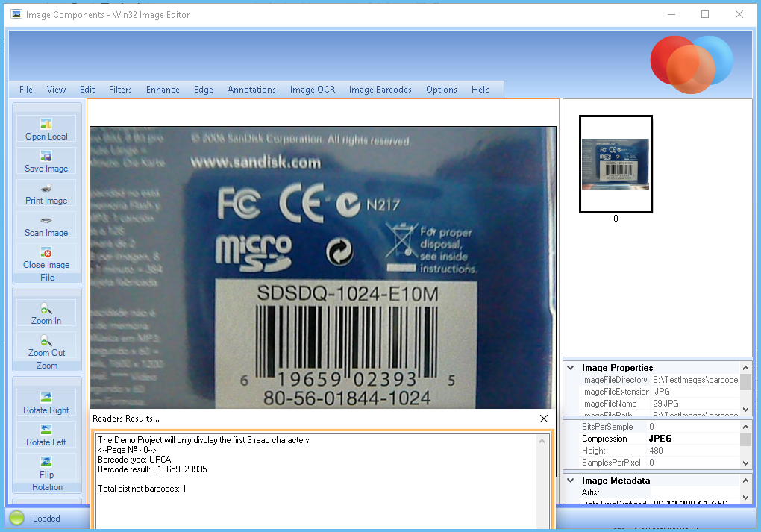Click the Flip icon

point(46,462)
